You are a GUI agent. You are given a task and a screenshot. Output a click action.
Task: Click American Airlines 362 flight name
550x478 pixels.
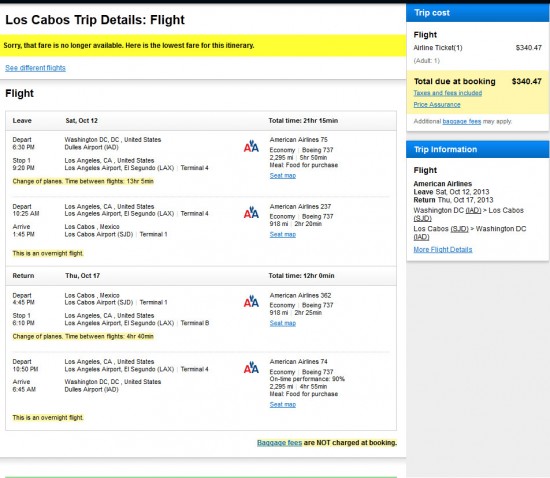300,295
